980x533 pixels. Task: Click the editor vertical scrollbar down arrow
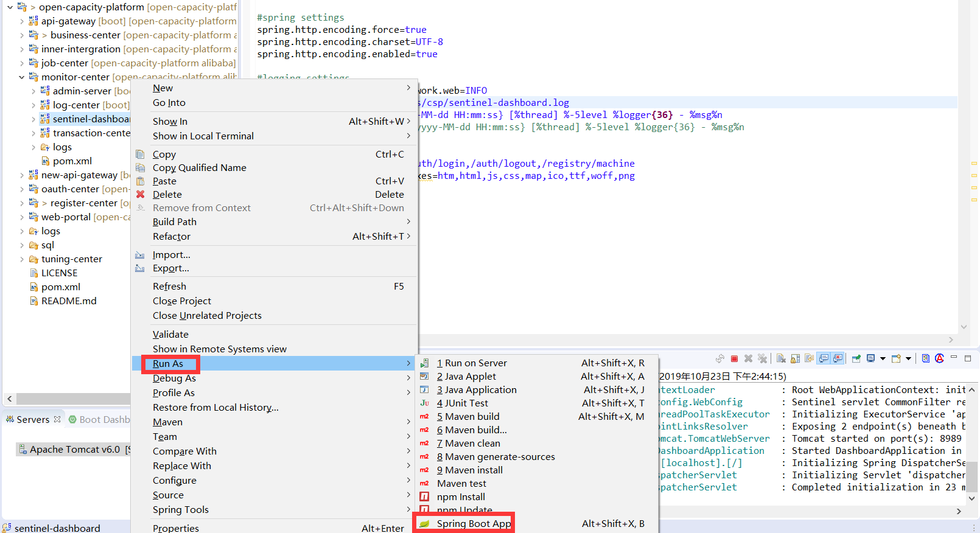click(964, 327)
